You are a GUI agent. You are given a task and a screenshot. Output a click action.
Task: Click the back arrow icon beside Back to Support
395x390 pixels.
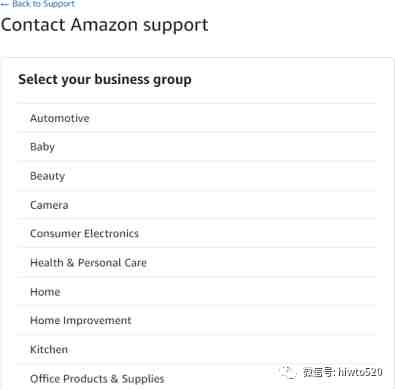pos(5,4)
